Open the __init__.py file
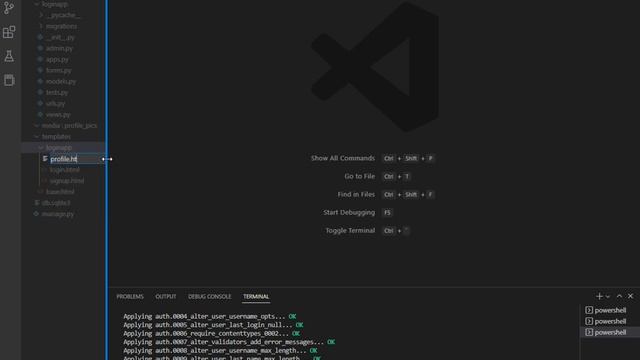Viewport: 640px width, 360px height. (x=60, y=37)
